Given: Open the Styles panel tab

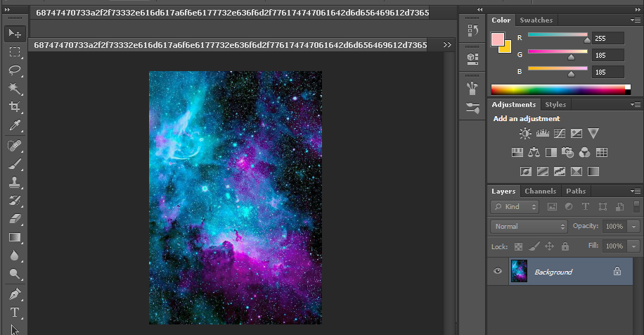Looking at the screenshot, I should pos(555,104).
